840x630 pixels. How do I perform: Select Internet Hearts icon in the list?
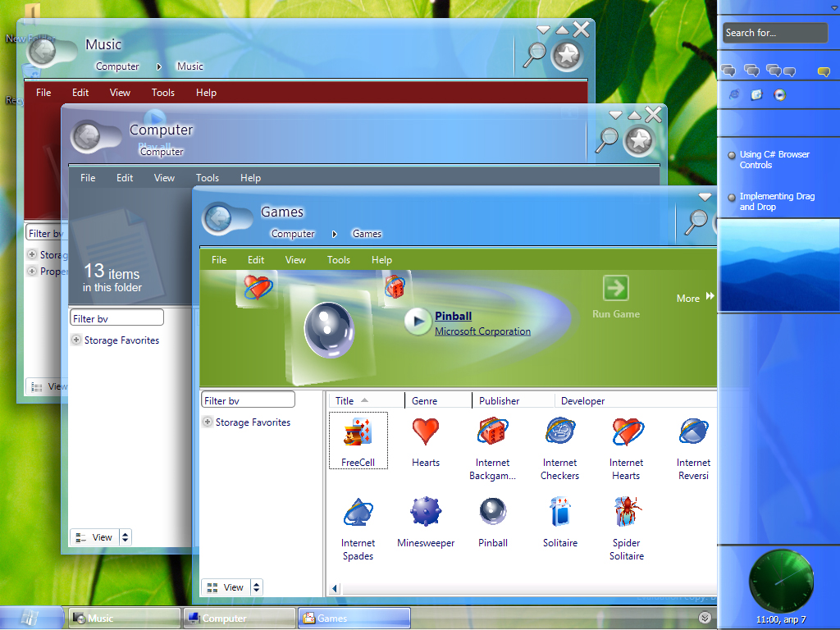627,431
